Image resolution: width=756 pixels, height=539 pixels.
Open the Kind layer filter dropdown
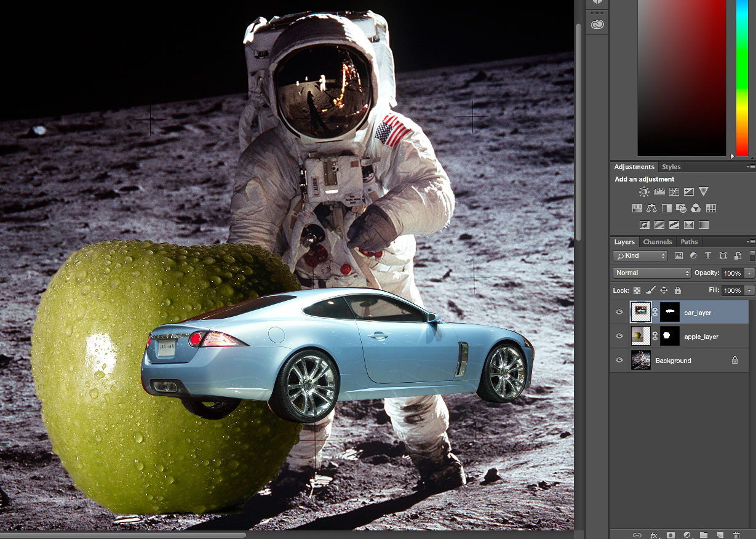(640, 255)
